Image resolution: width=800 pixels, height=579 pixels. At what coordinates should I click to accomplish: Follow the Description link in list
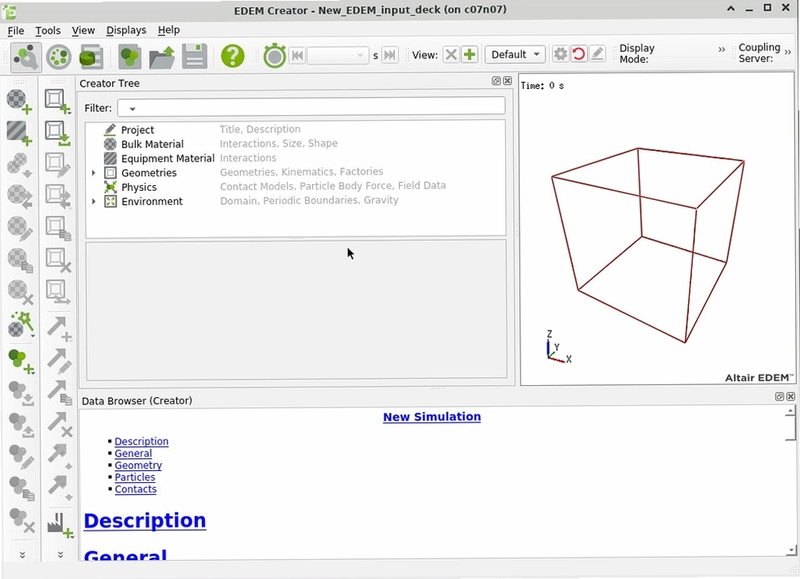141,441
